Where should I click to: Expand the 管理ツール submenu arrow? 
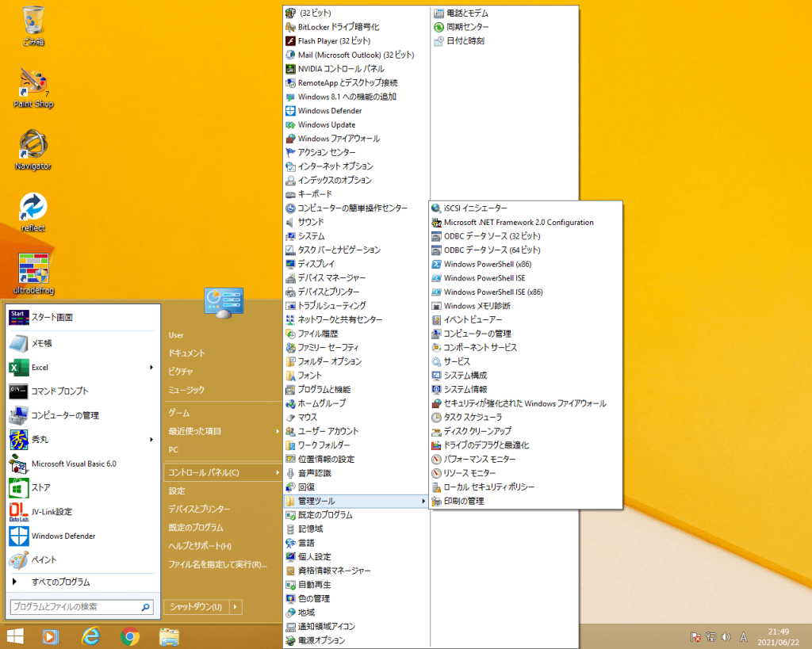coord(423,501)
